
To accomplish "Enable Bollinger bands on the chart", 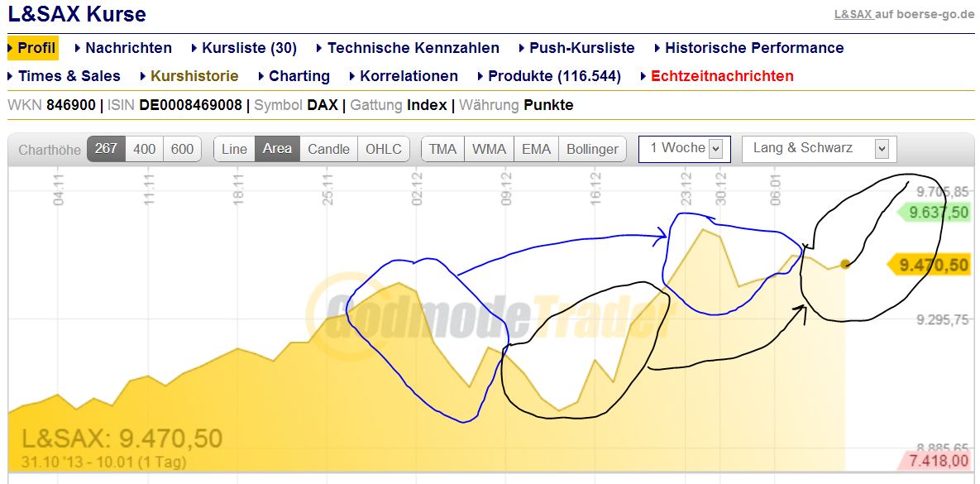I will point(590,149).
